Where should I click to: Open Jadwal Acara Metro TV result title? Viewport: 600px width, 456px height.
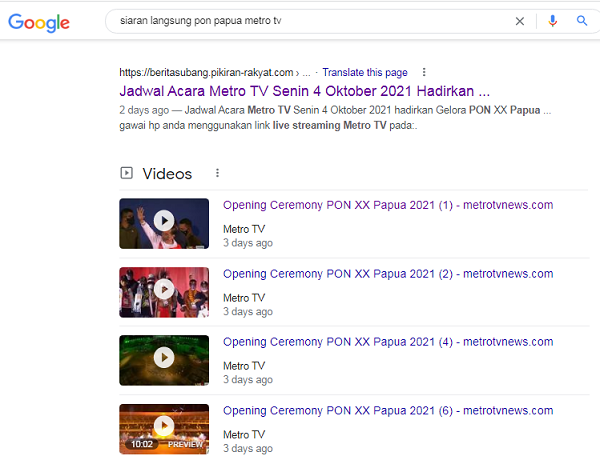point(304,90)
